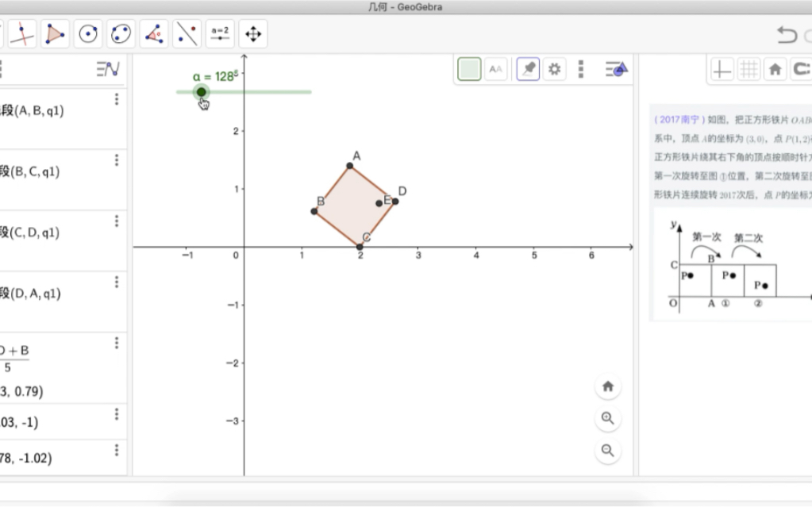
Task: Open the style bar more options menu
Action: point(581,69)
